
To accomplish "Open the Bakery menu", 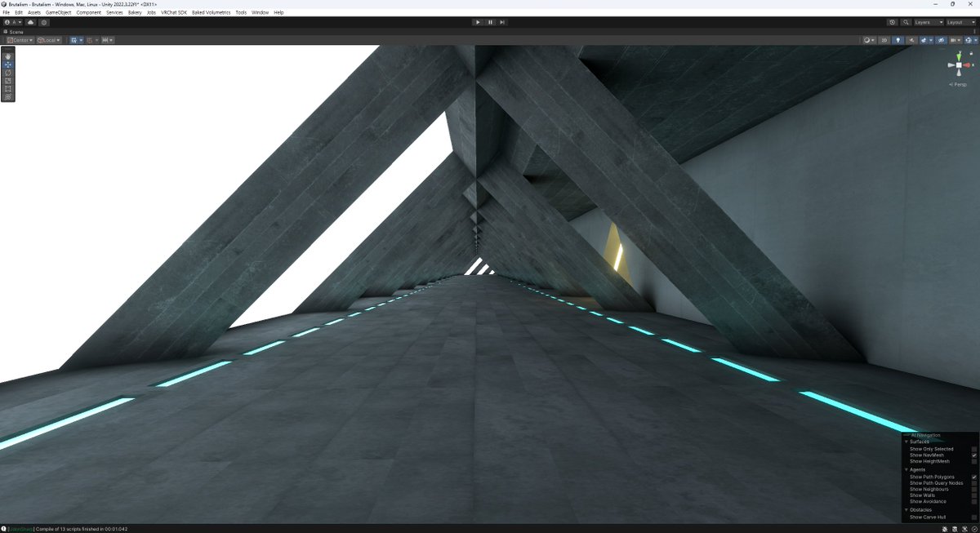I will tap(135, 13).
